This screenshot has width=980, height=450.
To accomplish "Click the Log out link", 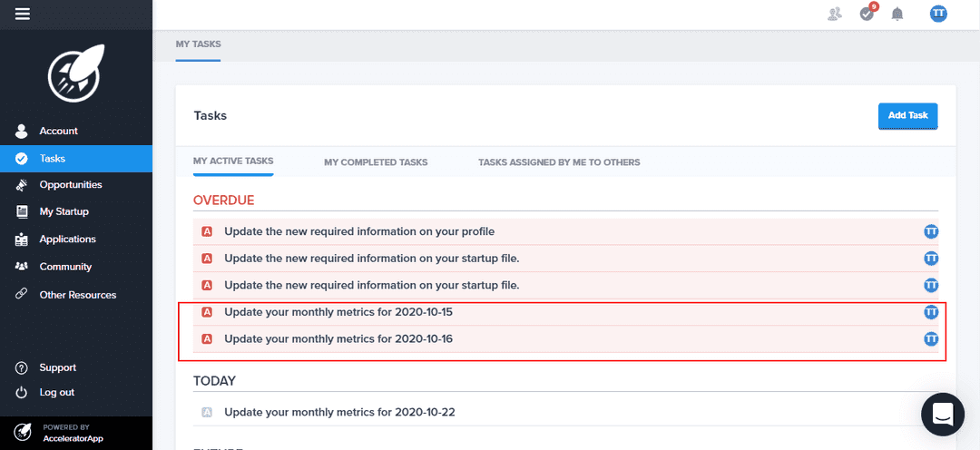I will [x=56, y=393].
